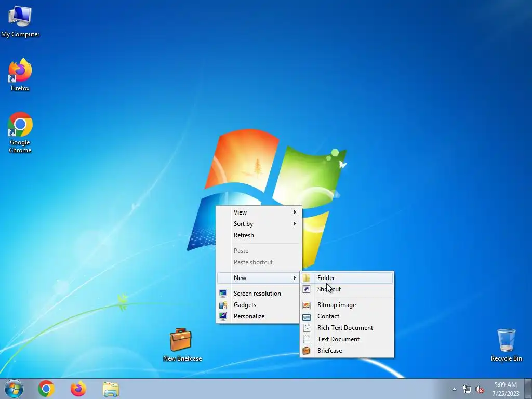Select the New Briefcase desktop icon
The height and width of the screenshot is (399, 532).
182,344
